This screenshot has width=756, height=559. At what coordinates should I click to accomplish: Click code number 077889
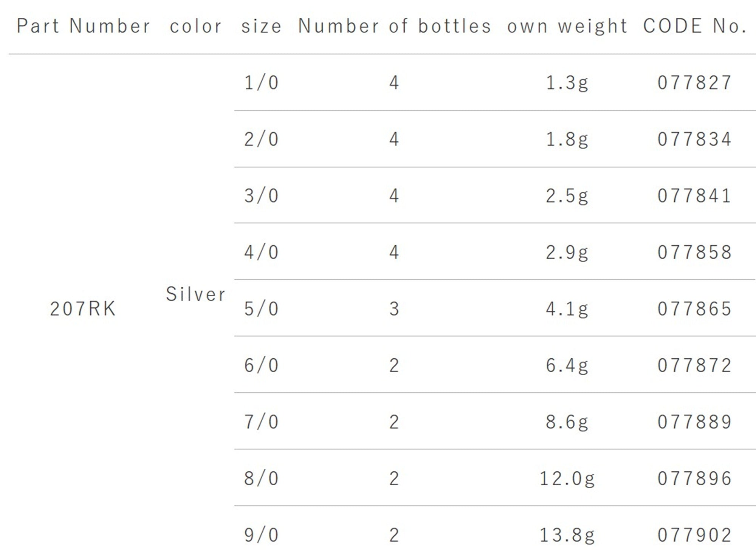coord(695,422)
